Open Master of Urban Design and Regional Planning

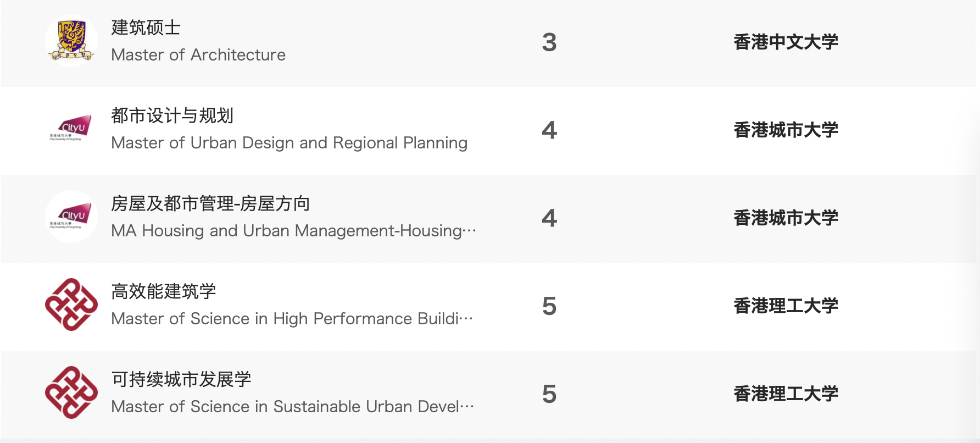[x=289, y=143]
